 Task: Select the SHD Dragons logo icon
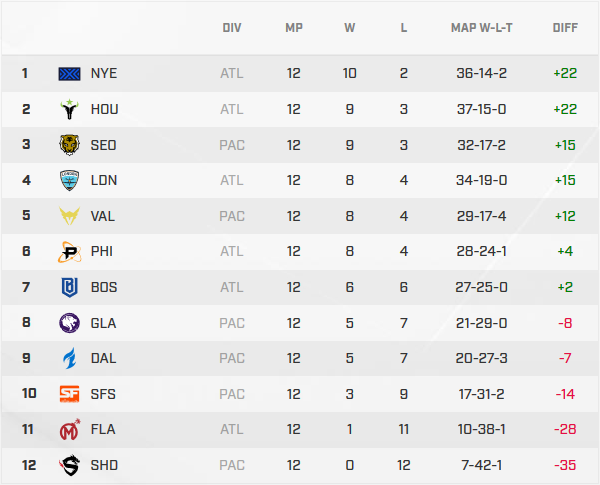[70, 465]
